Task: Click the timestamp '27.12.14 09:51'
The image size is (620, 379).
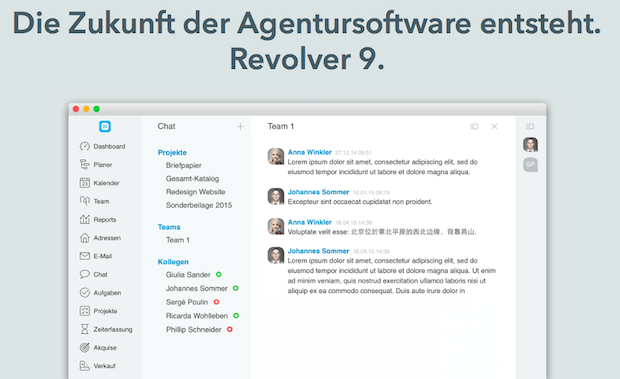Action: [x=353, y=153]
